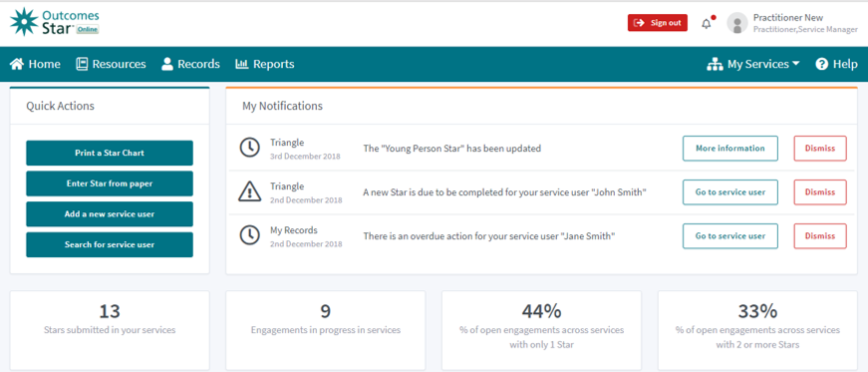
Task: Click the 9 Engagements in progress card
Action: pyautogui.click(x=326, y=330)
